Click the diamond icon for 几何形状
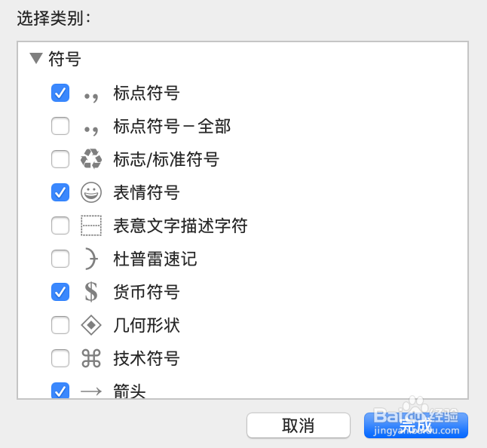This screenshot has width=487, height=448. click(91, 325)
